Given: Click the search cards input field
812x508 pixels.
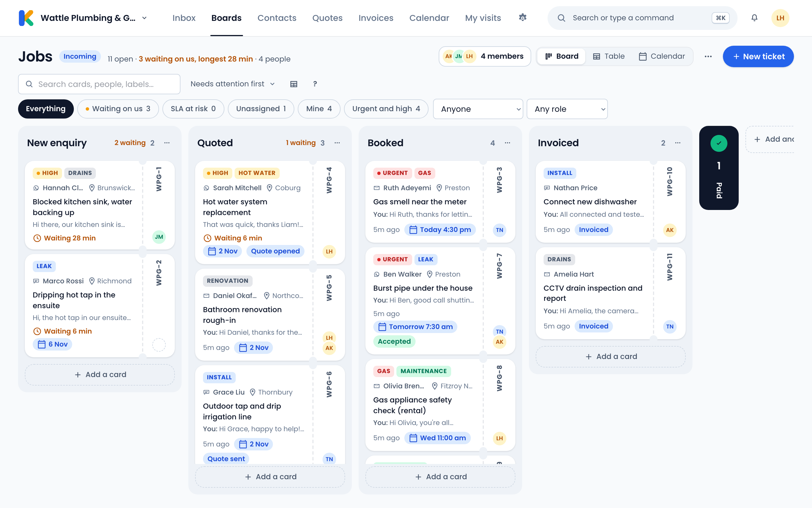Looking at the screenshot, I should pyautogui.click(x=99, y=84).
